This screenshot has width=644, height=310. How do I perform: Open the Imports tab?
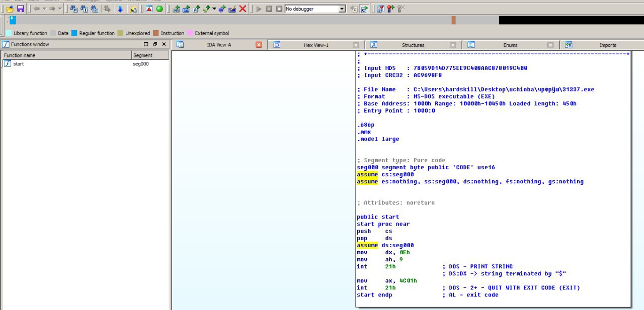coord(607,45)
